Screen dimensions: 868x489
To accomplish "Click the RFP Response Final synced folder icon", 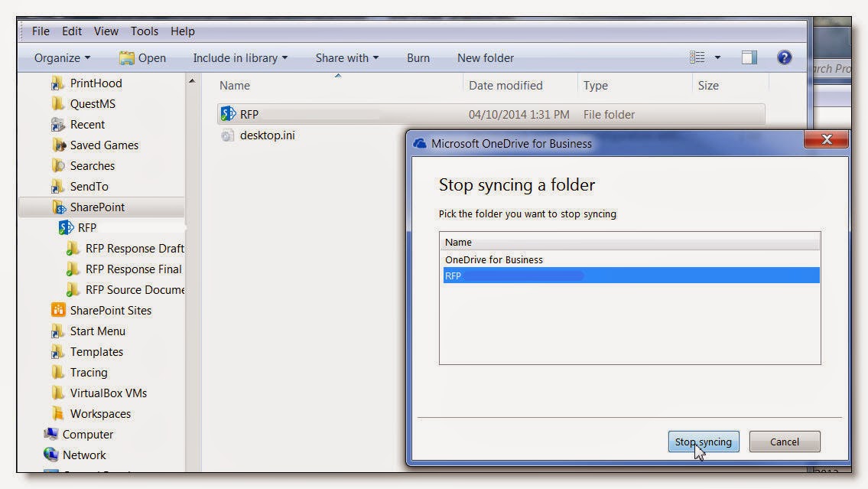I will point(73,269).
